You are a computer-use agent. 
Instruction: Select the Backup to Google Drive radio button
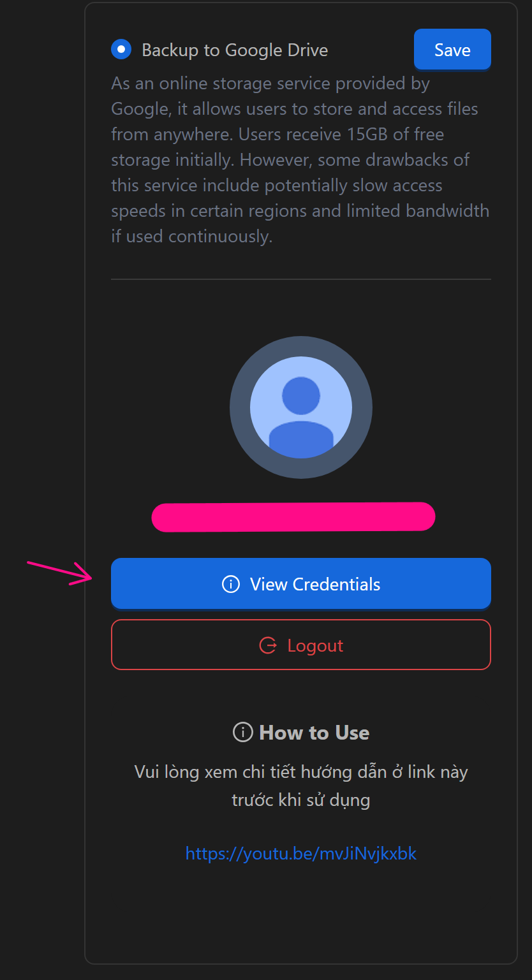[121, 50]
